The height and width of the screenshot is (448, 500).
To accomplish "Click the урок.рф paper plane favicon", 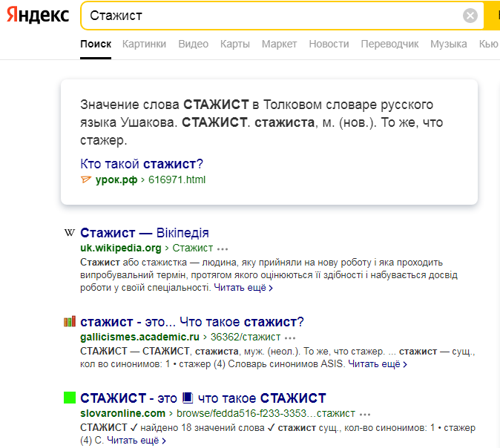I will click(x=86, y=179).
